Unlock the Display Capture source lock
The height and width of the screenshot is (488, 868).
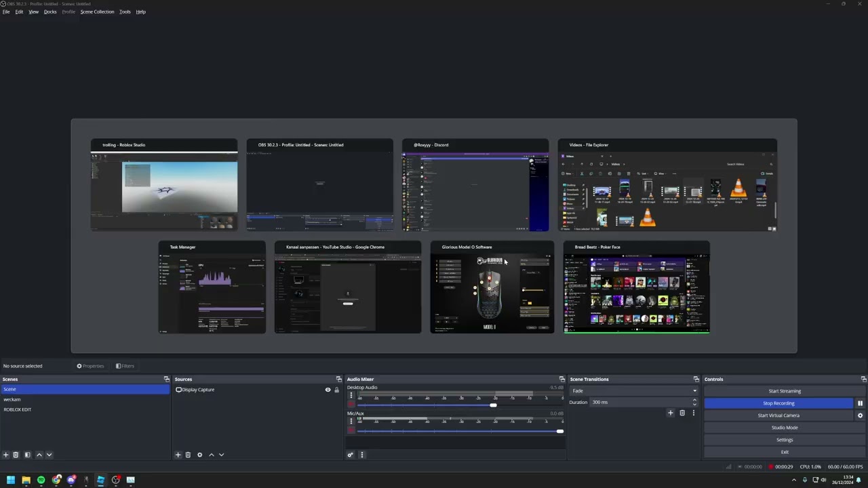(x=336, y=390)
